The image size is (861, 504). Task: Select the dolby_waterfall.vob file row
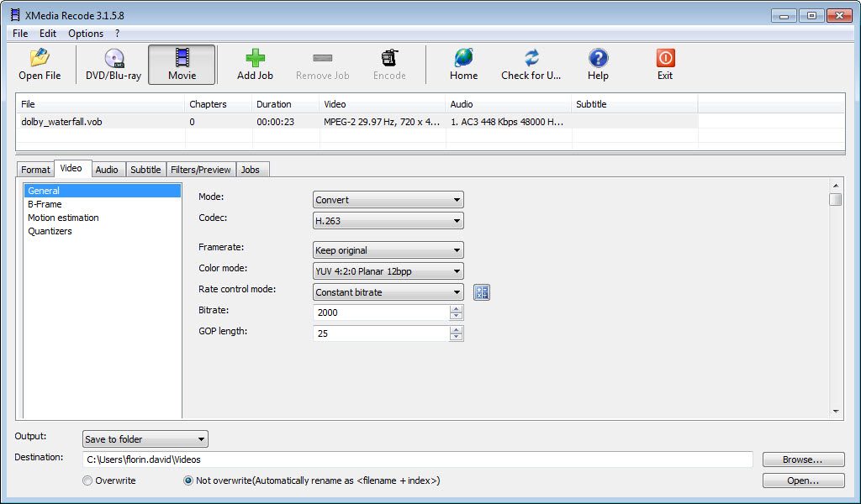coord(357,122)
